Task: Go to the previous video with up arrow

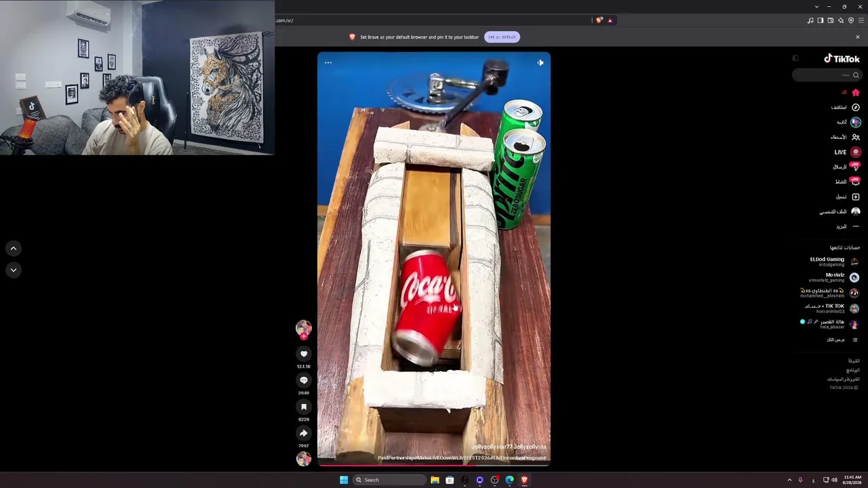Action: (x=13, y=249)
